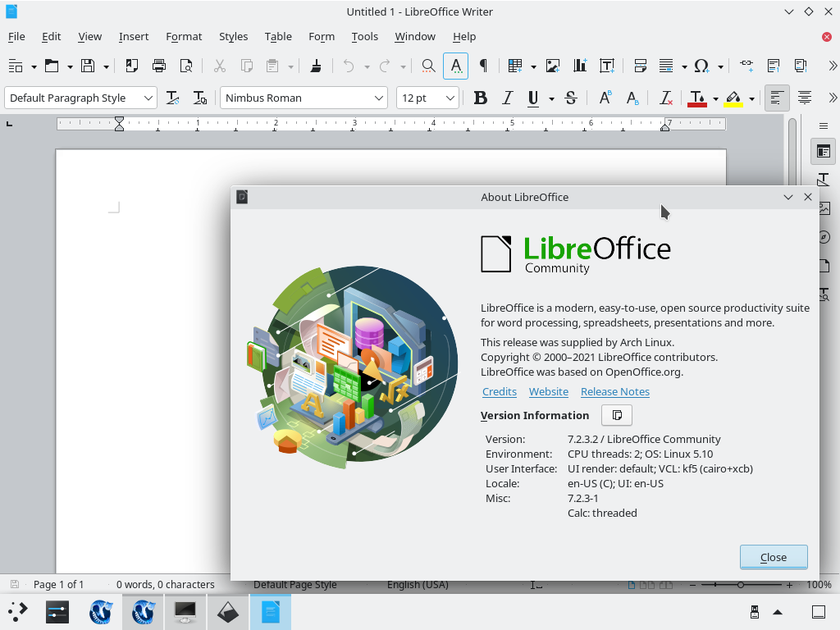The width and height of the screenshot is (840, 630).
Task: Click the Clear Direct Formatting icon
Action: [x=666, y=98]
